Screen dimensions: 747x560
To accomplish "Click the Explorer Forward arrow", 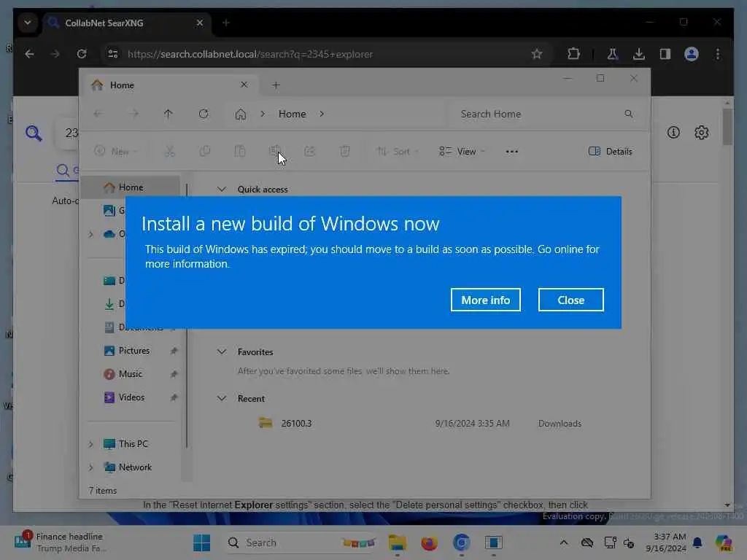I will click(x=134, y=114).
